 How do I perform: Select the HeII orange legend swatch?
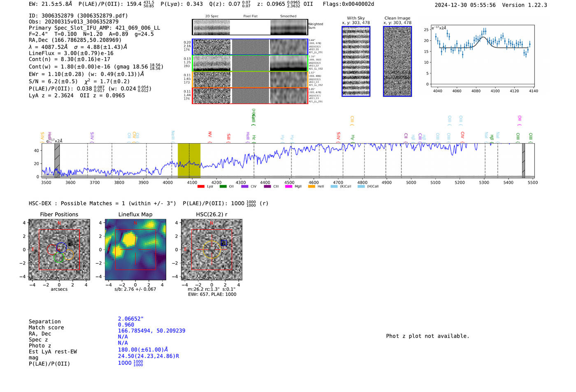(311, 187)
